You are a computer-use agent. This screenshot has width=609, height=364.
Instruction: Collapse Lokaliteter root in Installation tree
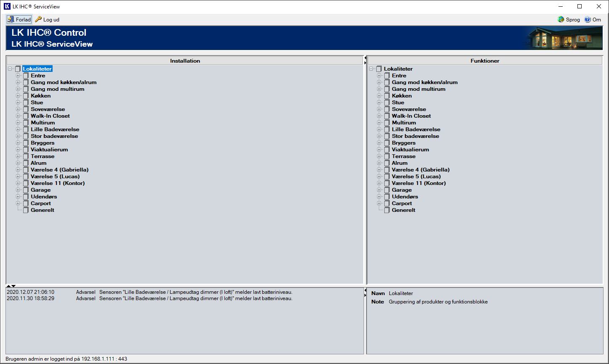point(10,69)
